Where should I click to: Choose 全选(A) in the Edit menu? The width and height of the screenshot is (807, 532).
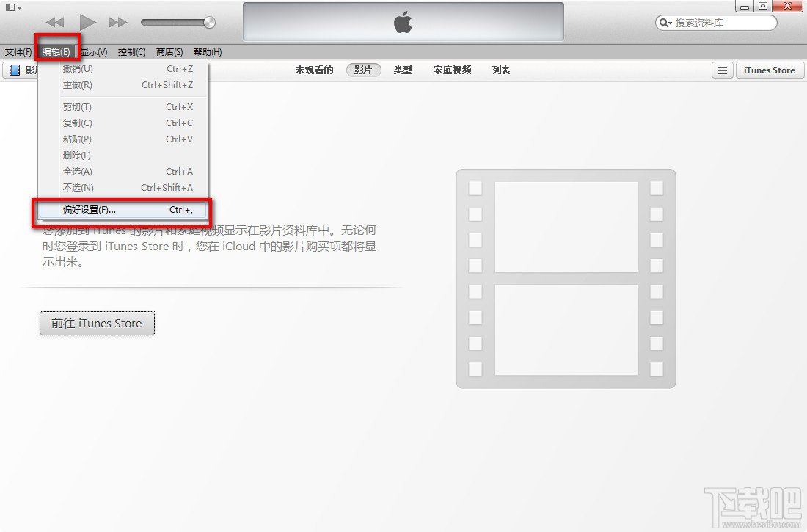click(78, 171)
